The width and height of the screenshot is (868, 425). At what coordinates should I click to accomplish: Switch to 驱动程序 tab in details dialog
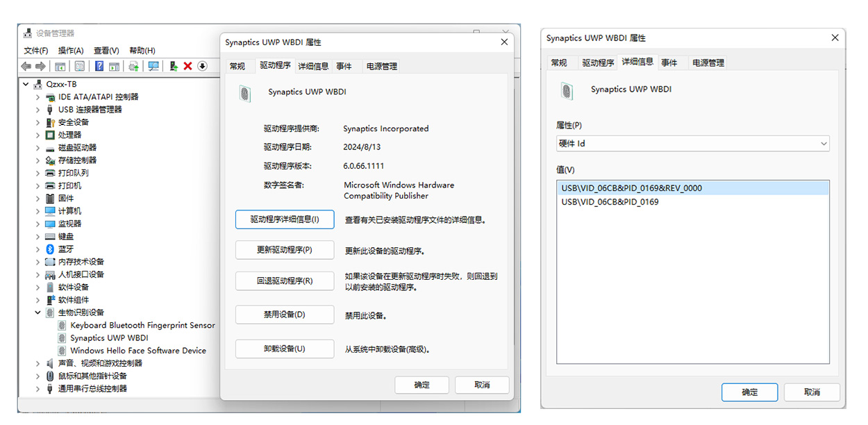click(598, 62)
